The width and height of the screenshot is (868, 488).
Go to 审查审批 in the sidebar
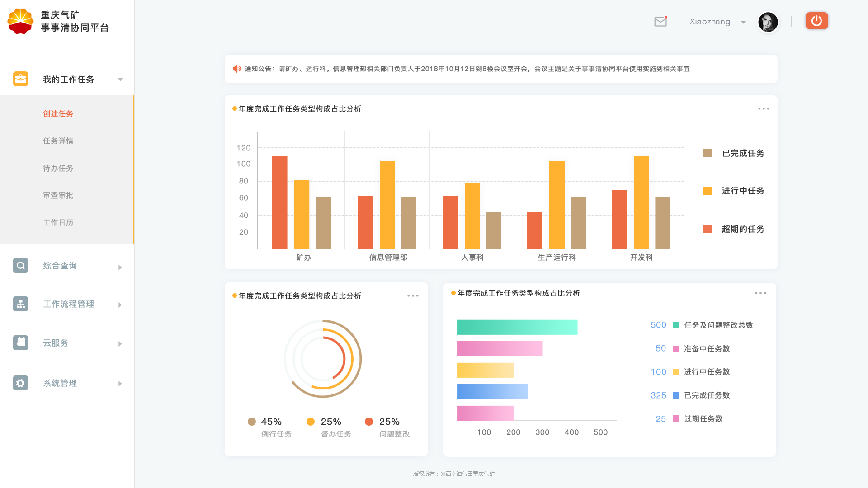point(58,195)
